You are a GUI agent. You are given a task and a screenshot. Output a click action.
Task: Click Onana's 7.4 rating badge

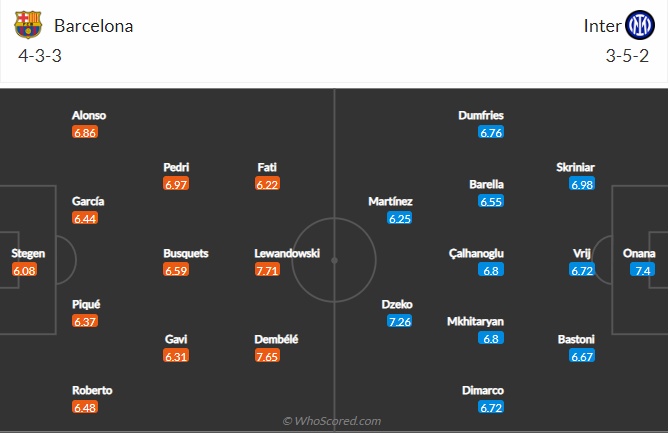[642, 270]
